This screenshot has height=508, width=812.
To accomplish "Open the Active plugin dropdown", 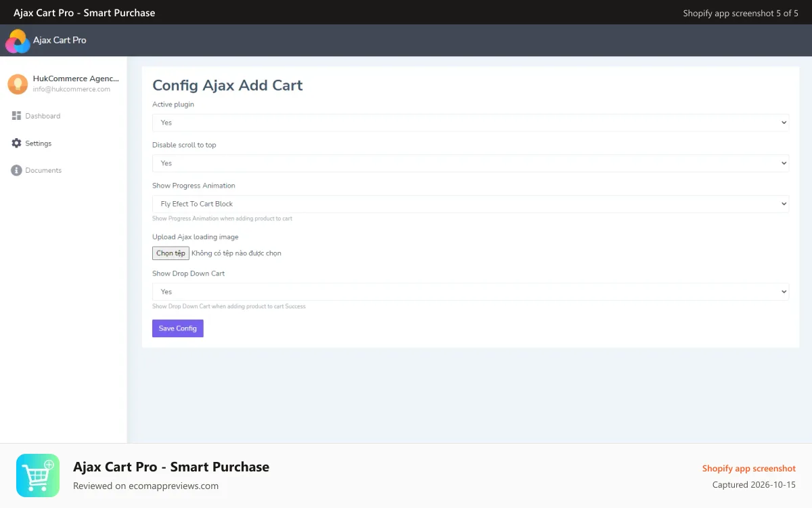I will 470,123.
